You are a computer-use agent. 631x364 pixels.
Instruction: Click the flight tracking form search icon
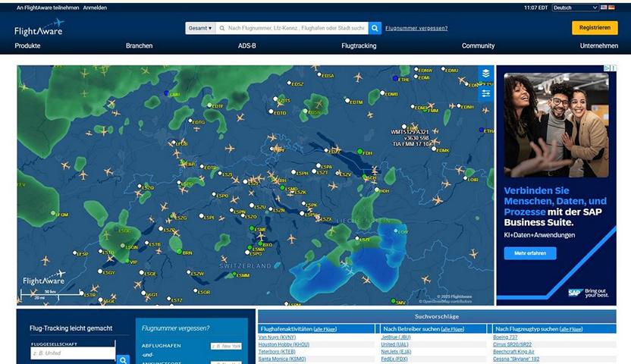(124, 359)
